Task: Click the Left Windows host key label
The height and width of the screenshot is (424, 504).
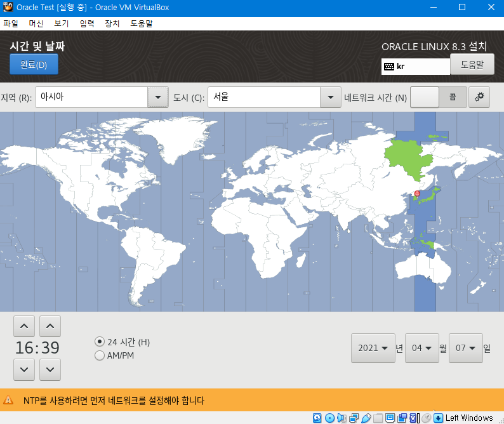Action: coord(469,418)
